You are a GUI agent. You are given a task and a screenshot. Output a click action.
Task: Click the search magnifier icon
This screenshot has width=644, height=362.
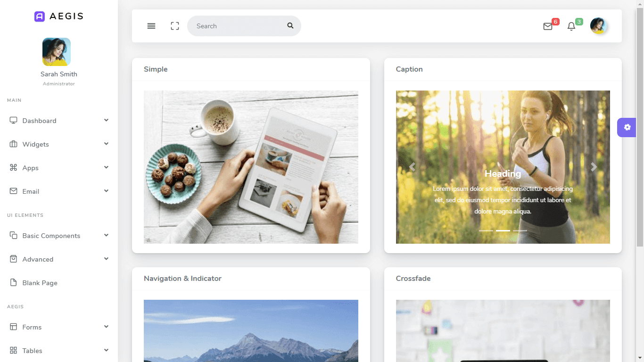coord(290,26)
